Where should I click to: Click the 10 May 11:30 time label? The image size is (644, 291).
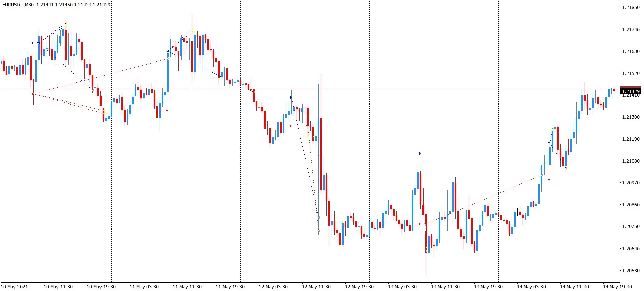click(58, 287)
